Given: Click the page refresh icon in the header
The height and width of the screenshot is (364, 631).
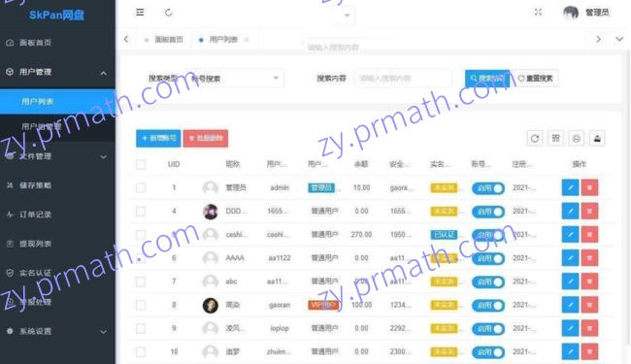Looking at the screenshot, I should tap(169, 13).
